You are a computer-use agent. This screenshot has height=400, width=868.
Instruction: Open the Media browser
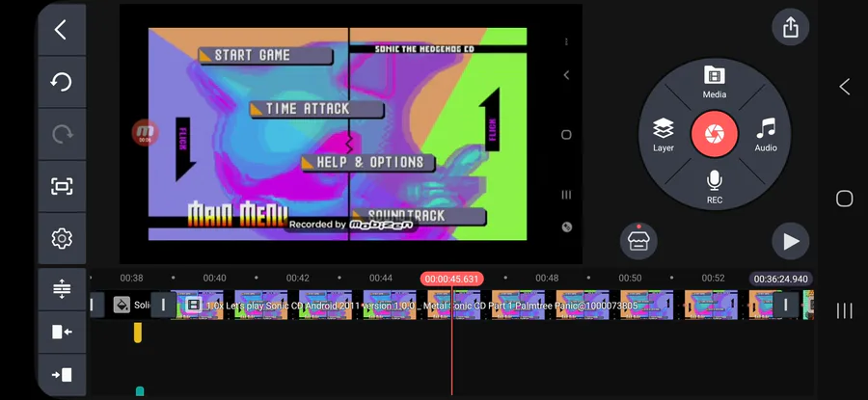pyautogui.click(x=714, y=81)
